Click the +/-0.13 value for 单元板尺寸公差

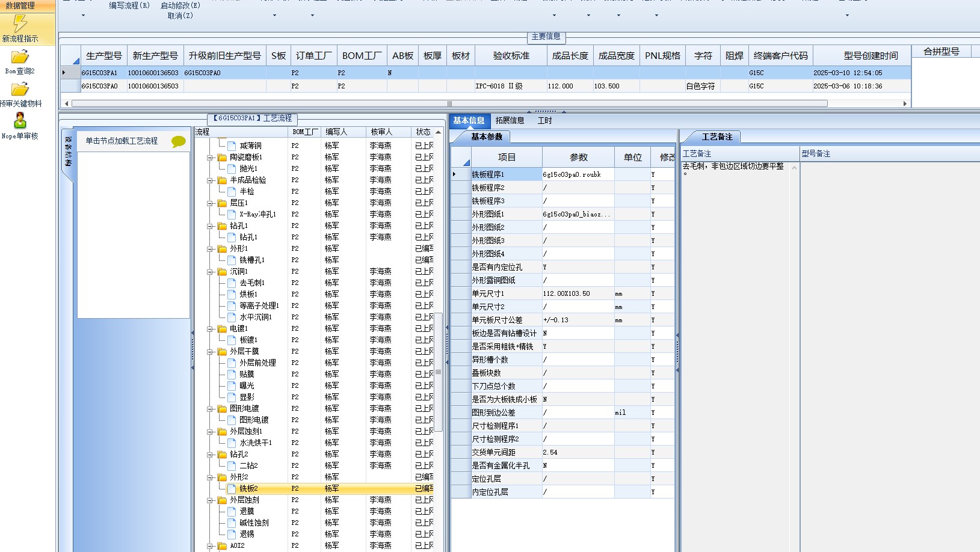(578, 320)
